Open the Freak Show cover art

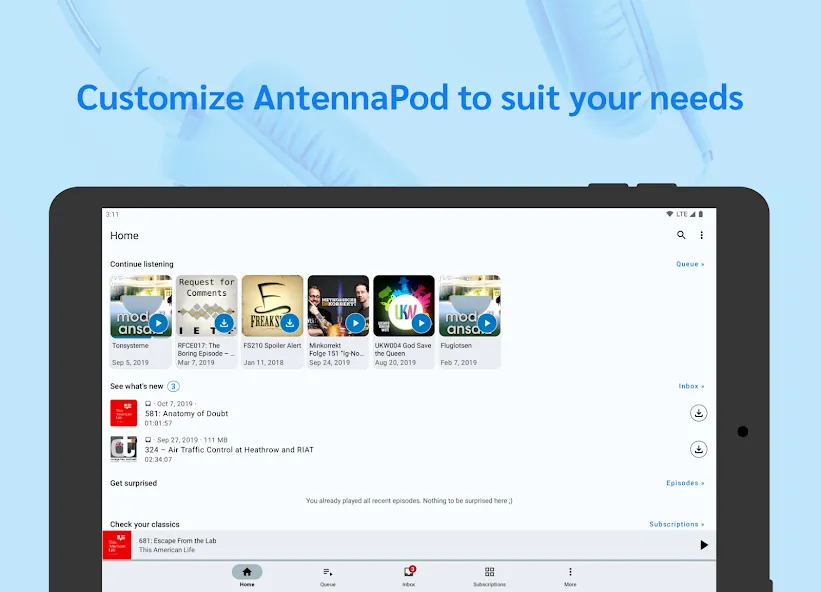point(272,306)
